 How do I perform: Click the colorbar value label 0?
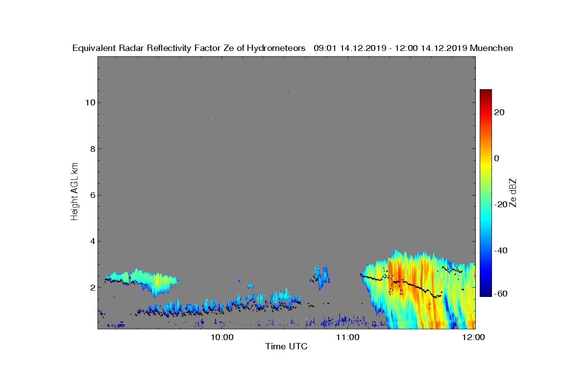pyautogui.click(x=497, y=158)
